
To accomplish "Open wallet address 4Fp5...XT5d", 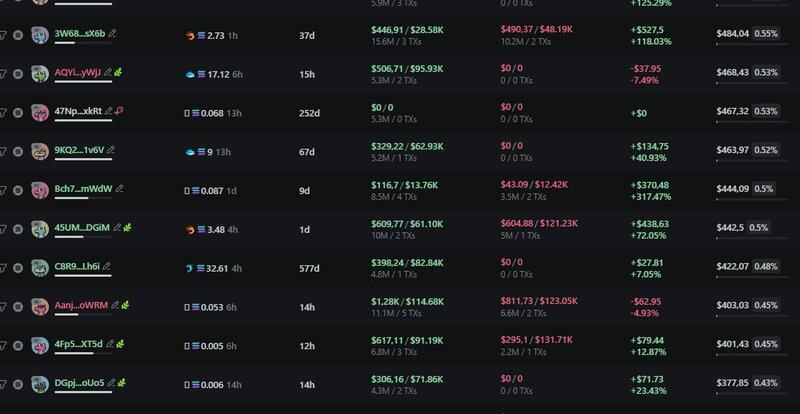I will tap(79, 344).
